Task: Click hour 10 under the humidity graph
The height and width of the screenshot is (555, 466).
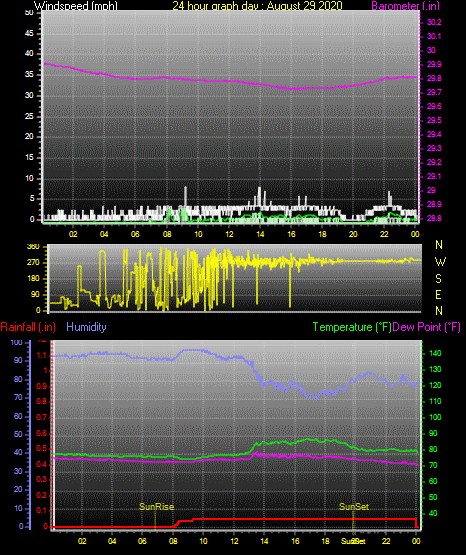Action: (x=203, y=541)
